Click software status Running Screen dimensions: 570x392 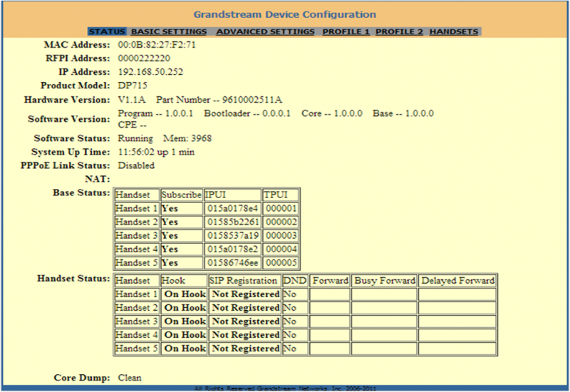pos(135,138)
